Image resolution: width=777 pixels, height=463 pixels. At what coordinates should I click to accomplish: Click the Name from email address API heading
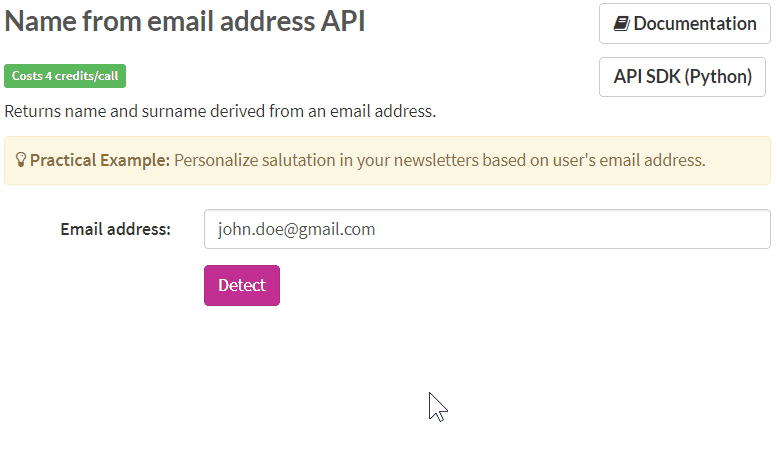185,21
